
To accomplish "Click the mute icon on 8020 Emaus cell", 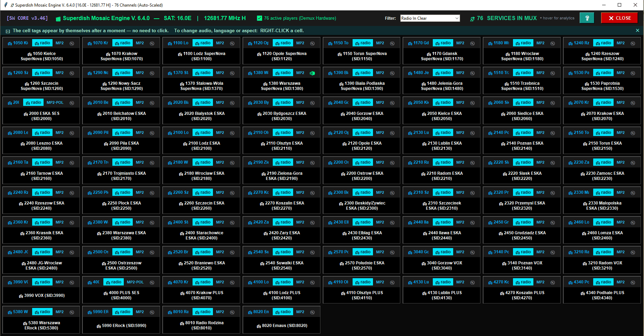I will 312,312.
